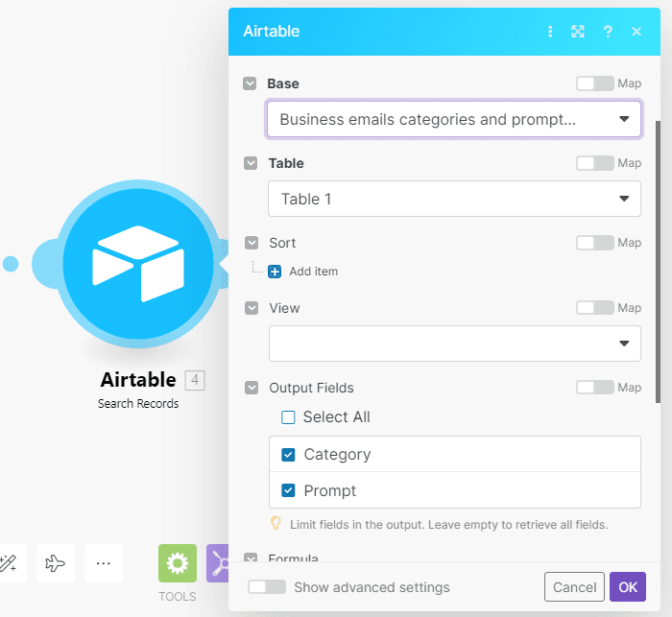The image size is (672, 617).
Task: Uncheck the Prompt output field
Action: [288, 491]
